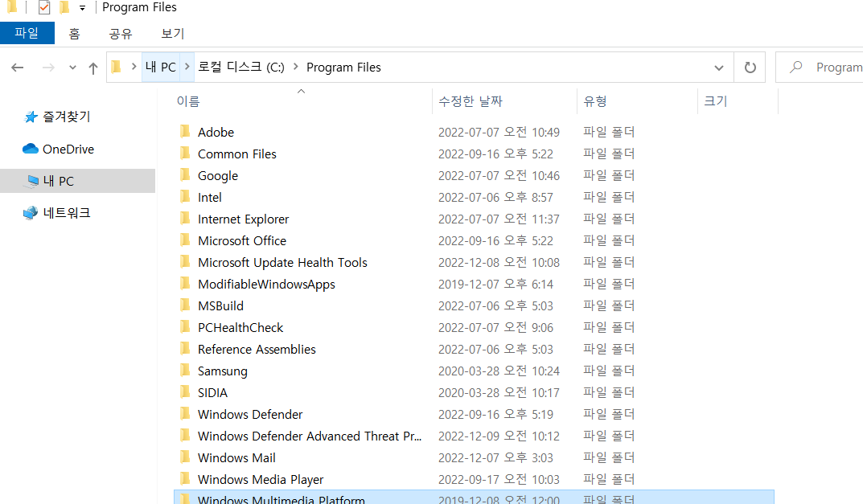This screenshot has height=504, width=863.
Task: Select 내 PC in the navigation pane
Action: 77,181
